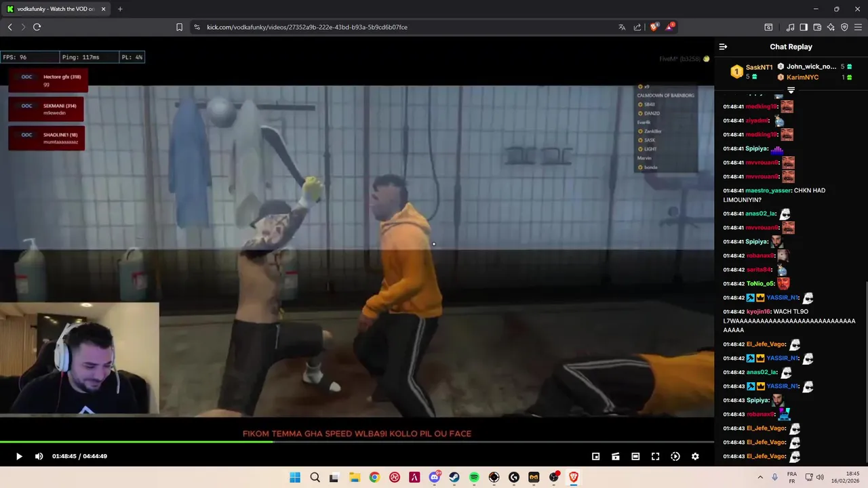Open Task View on taskbar
Image resolution: width=868 pixels, height=488 pixels.
pyautogui.click(x=334, y=477)
